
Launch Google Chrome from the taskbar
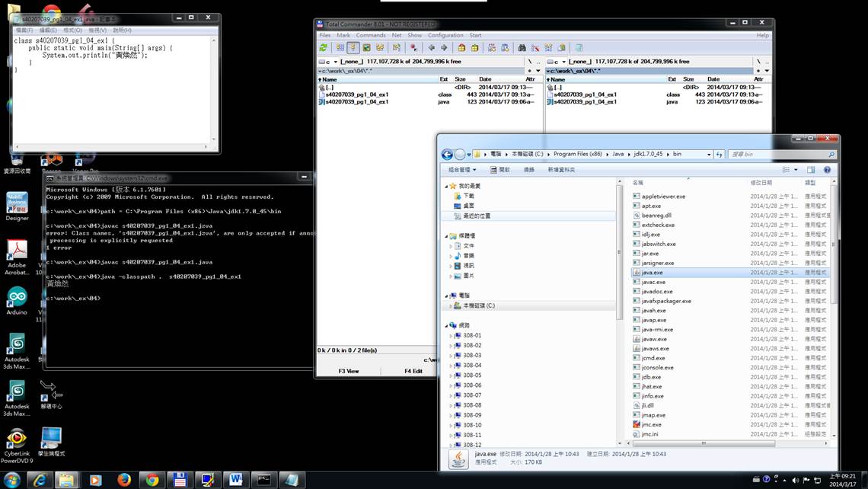pos(152,480)
